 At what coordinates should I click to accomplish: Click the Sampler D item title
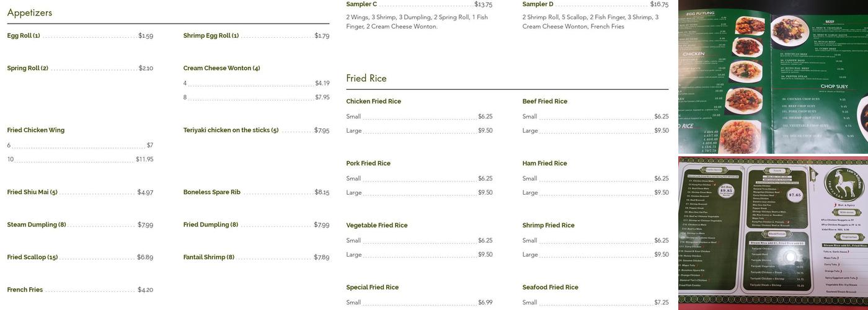point(538,4)
